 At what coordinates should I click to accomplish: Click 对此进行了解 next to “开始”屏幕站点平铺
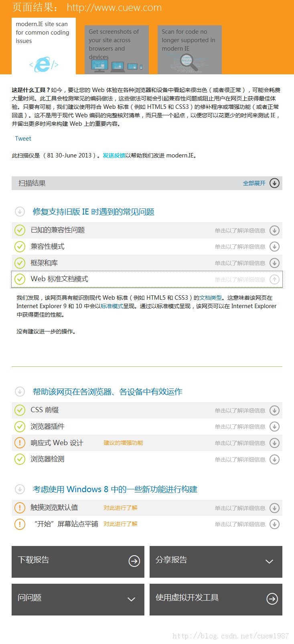tap(120, 524)
